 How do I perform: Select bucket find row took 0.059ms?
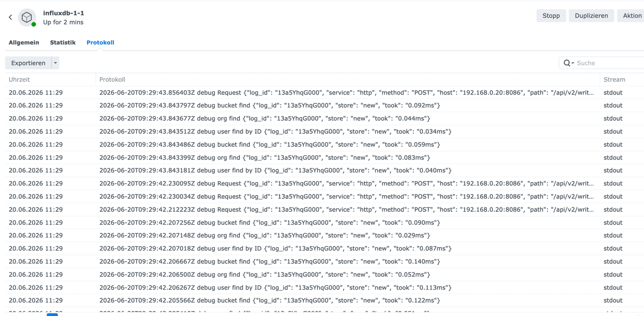324,145
